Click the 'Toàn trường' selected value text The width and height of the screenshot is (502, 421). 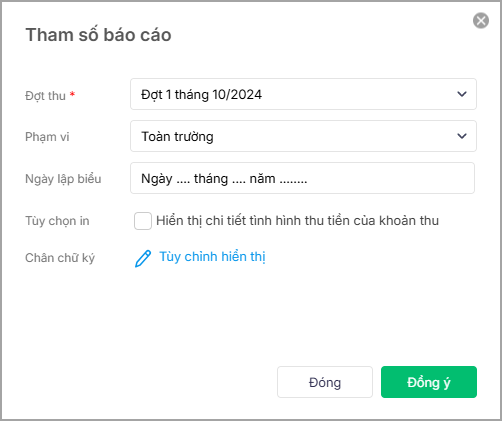(177, 137)
